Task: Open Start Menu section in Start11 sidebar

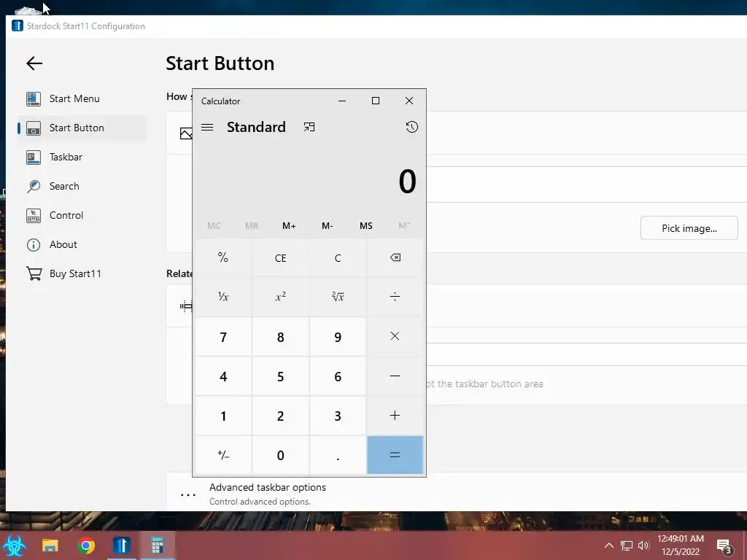Action: coord(81,98)
